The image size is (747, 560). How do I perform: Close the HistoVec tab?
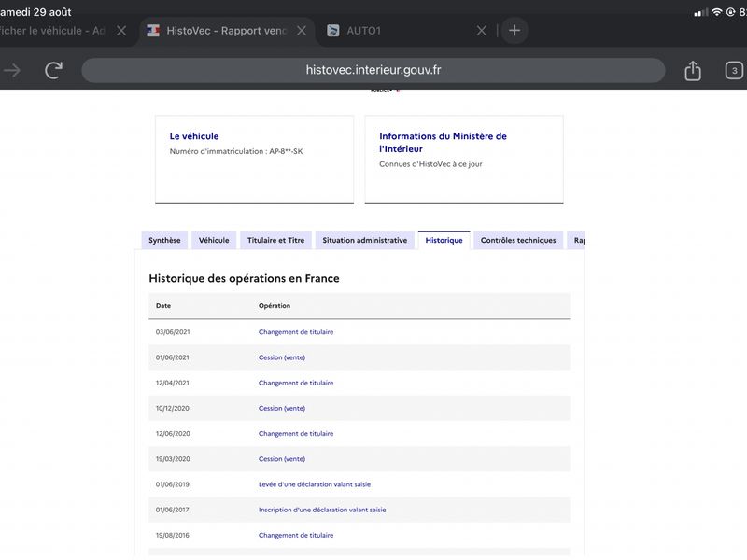click(x=302, y=31)
